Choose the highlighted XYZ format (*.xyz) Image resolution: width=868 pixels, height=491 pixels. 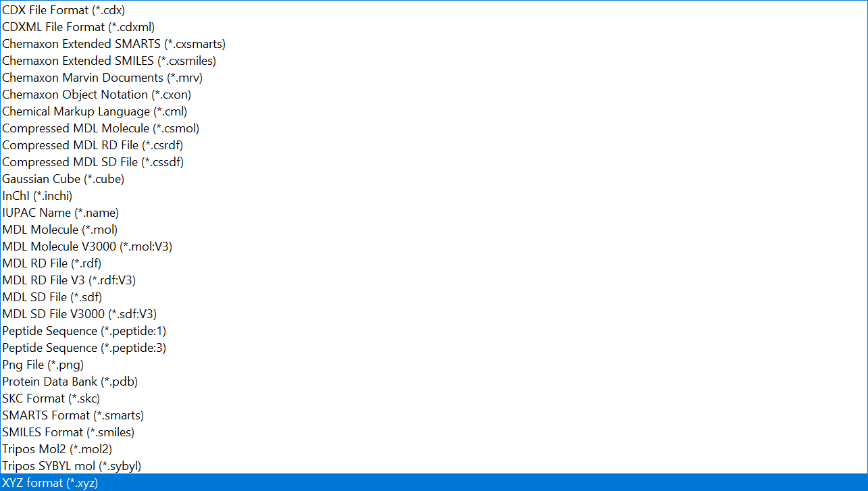(434, 482)
